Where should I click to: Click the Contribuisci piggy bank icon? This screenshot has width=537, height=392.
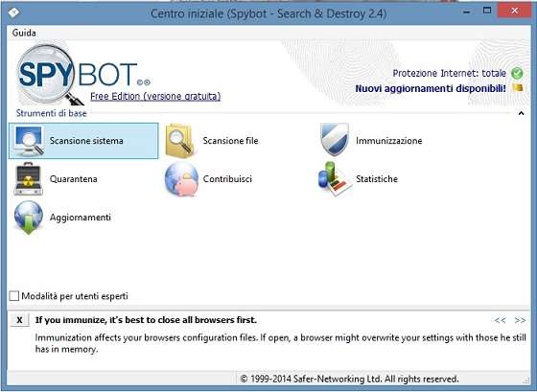point(181,179)
